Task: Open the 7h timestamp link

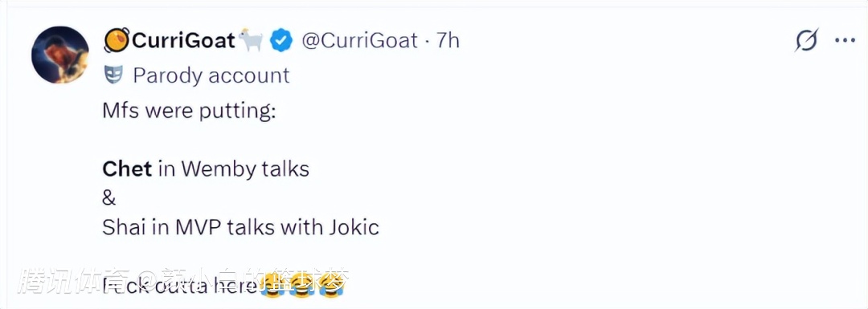Action: [448, 41]
